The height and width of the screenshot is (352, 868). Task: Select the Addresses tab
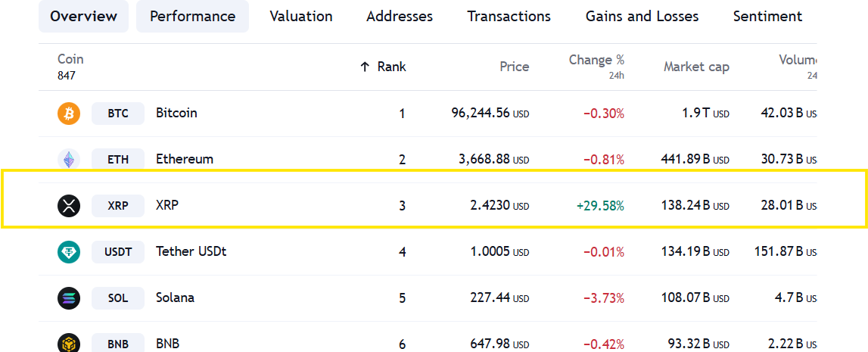click(x=400, y=16)
